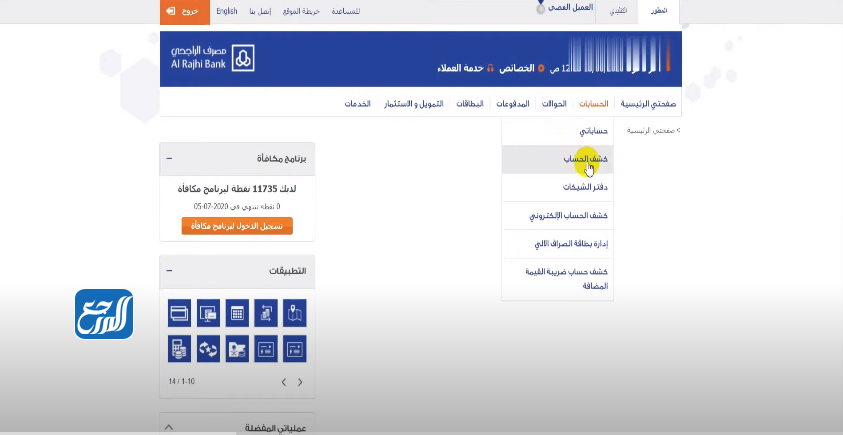Open the الخدمات main menu

click(358, 104)
